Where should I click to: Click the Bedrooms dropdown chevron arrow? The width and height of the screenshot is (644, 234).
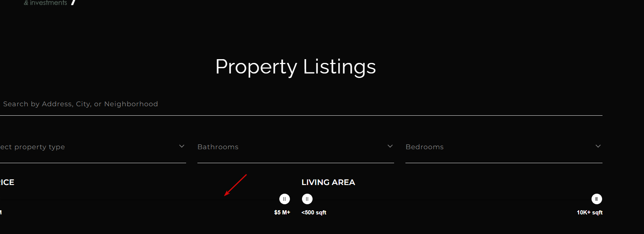tap(598, 146)
